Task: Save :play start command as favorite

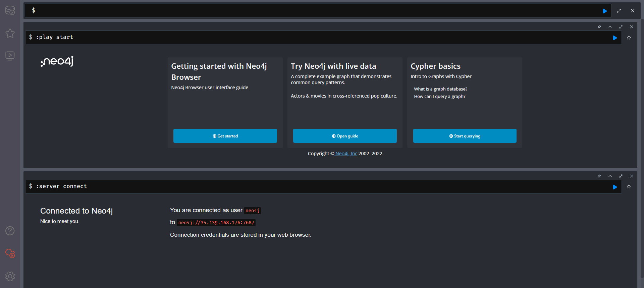Action: tap(629, 38)
